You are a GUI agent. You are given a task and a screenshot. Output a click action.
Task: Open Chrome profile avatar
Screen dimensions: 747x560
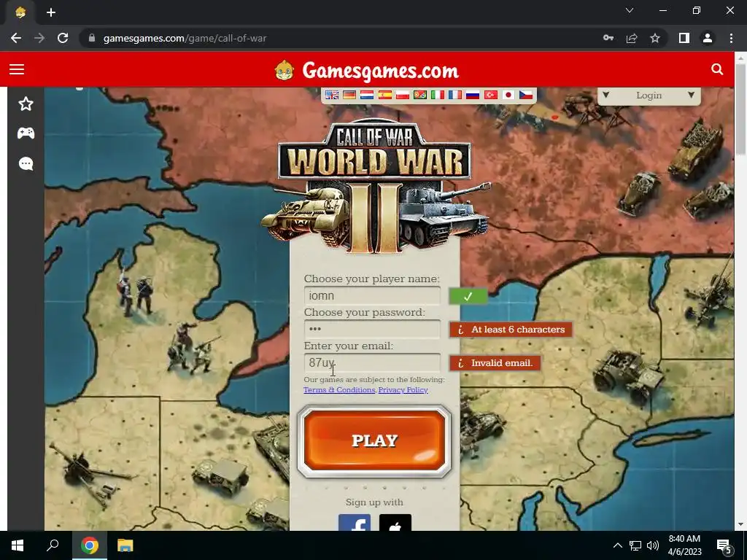point(708,38)
